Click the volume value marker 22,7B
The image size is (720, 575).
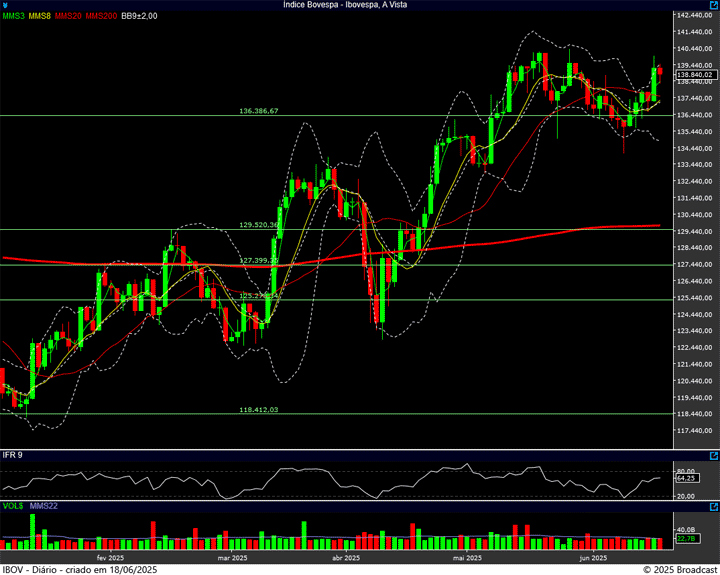click(686, 539)
